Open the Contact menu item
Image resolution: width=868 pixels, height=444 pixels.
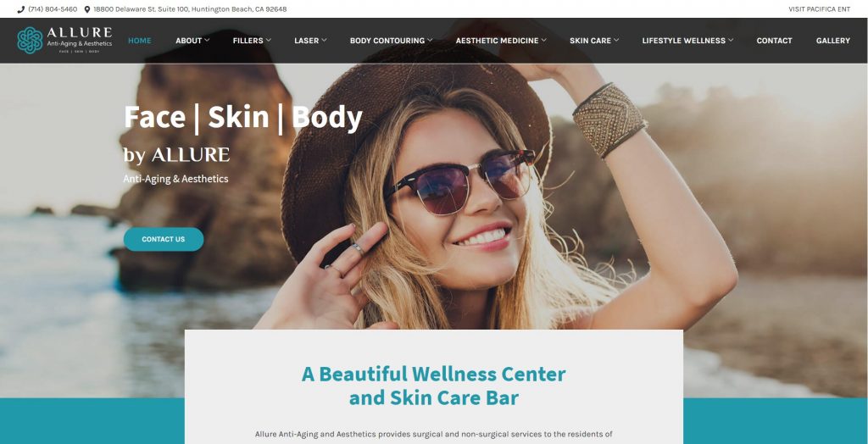(x=774, y=41)
